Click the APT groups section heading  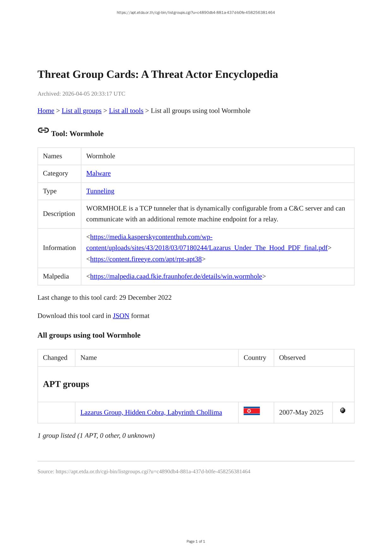66,384
